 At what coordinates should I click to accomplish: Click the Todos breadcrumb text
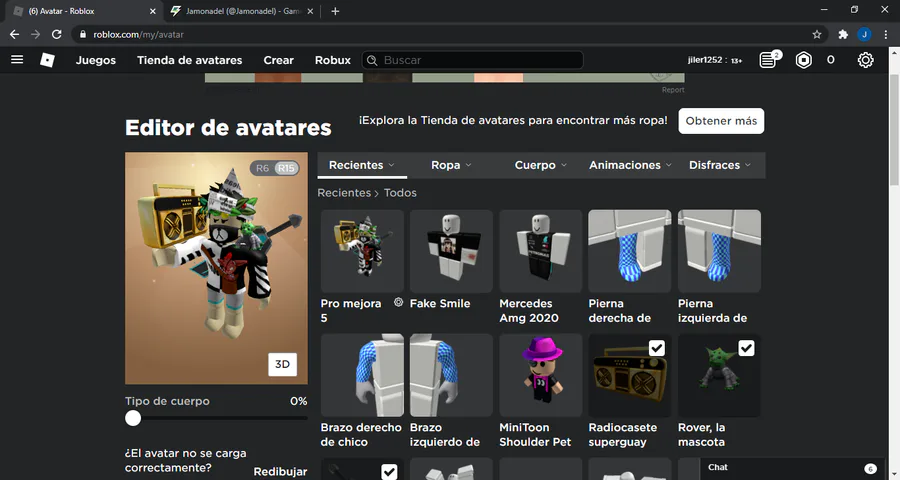point(400,193)
